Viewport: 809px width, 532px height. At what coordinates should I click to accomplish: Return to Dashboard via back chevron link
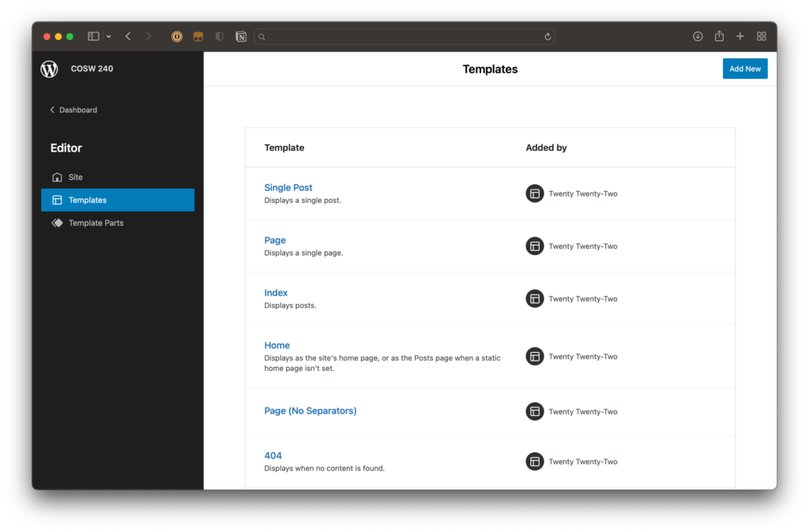point(73,110)
